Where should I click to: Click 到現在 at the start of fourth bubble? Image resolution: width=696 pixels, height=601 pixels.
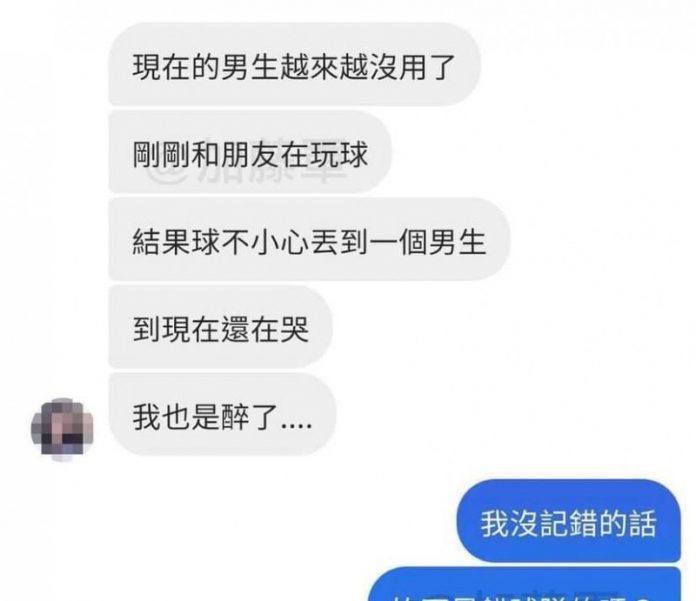(177, 329)
